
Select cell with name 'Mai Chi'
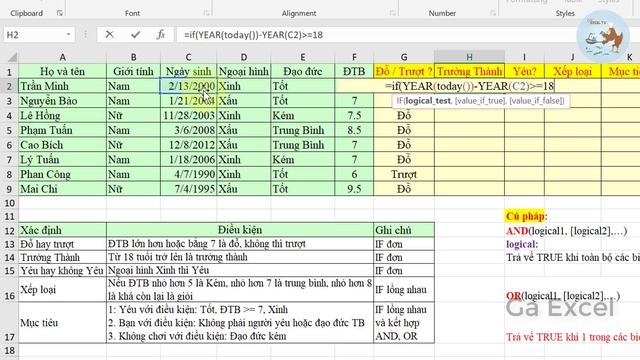click(x=62, y=189)
